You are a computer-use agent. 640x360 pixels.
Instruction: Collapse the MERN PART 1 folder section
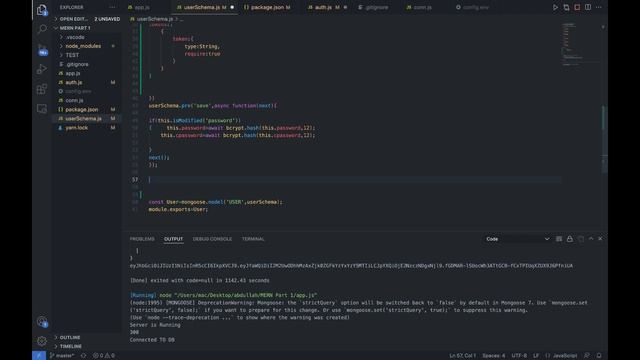[88, 28]
